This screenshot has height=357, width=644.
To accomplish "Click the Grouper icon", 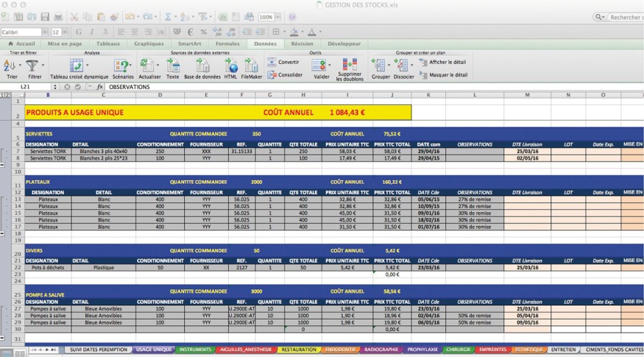I will (x=379, y=66).
